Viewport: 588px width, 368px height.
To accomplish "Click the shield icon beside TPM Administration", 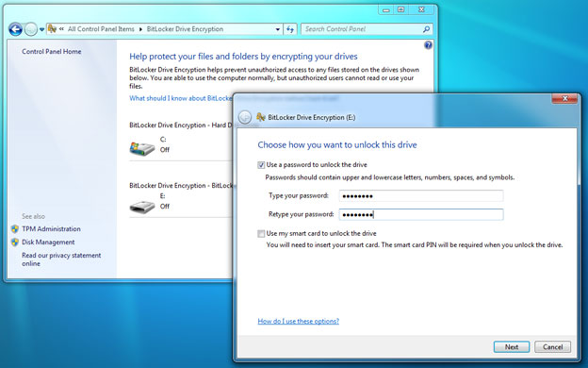I will pos(15,228).
